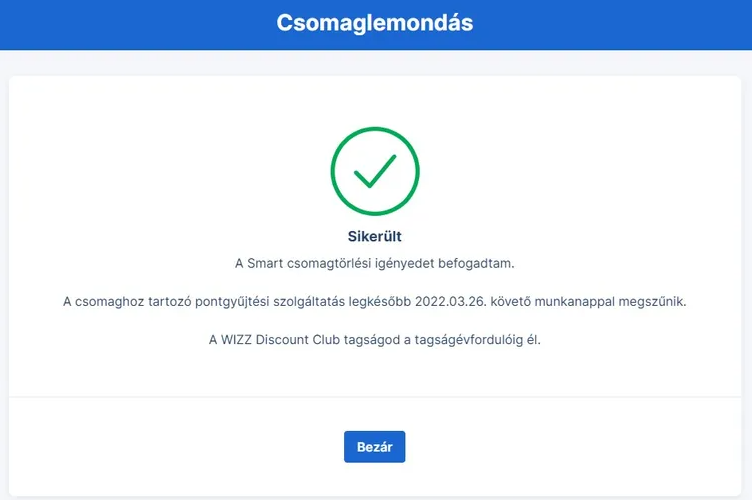Click the word tartozó
The width and height of the screenshot is (752, 500).
(x=166, y=301)
